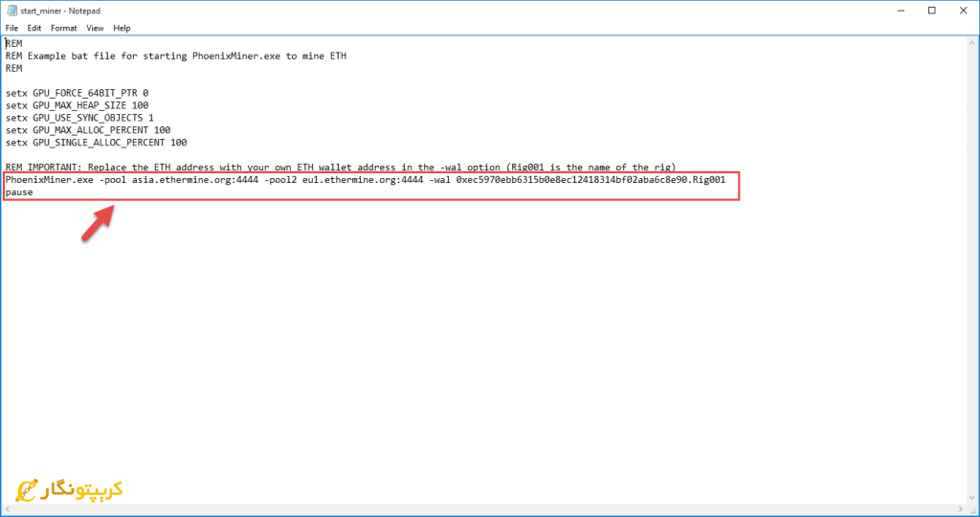Open the View menu

[x=95, y=28]
